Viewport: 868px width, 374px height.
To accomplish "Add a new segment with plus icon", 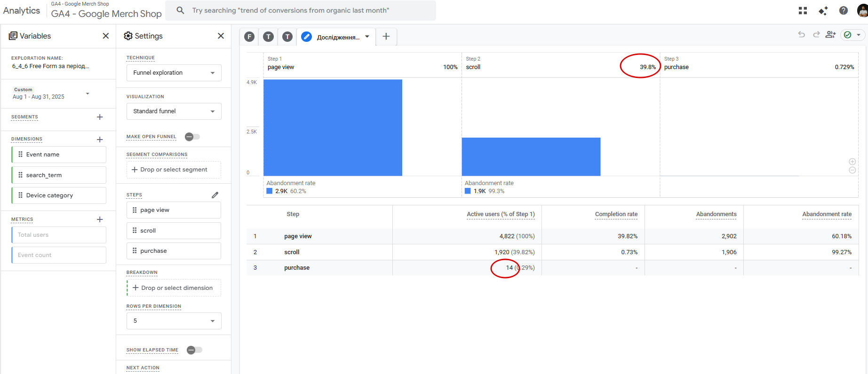I will (100, 117).
